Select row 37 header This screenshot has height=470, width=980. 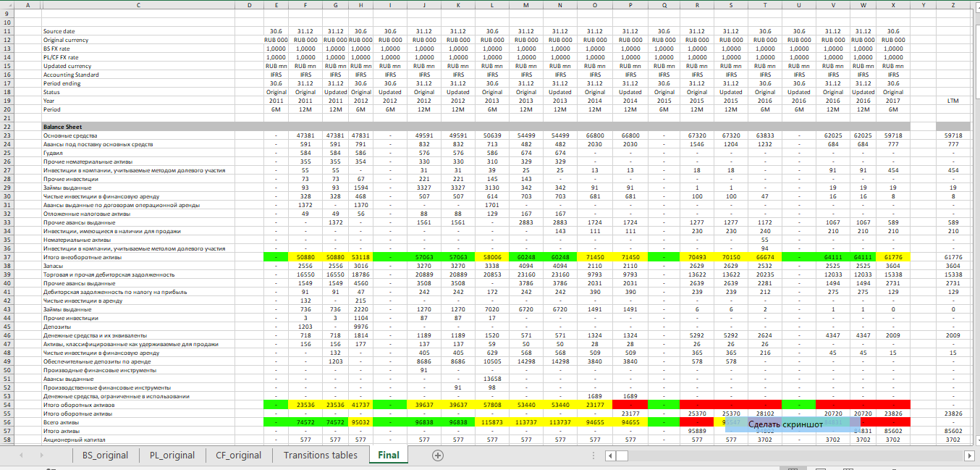click(6, 257)
